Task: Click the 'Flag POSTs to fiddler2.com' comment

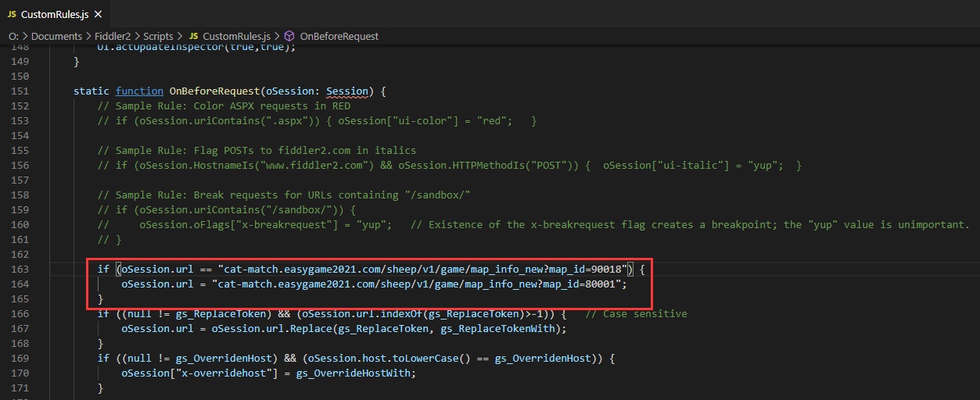Action: tap(257, 150)
